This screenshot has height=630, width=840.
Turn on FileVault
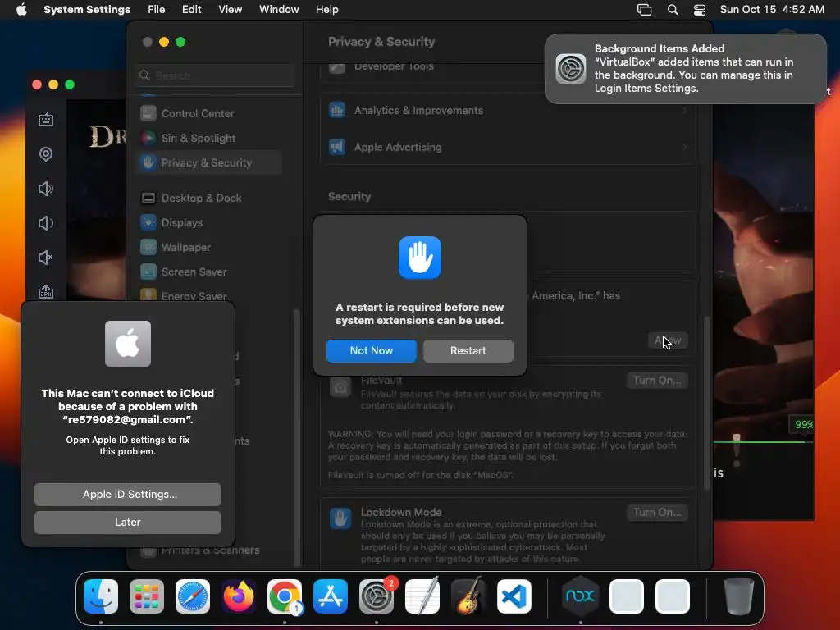[657, 381]
